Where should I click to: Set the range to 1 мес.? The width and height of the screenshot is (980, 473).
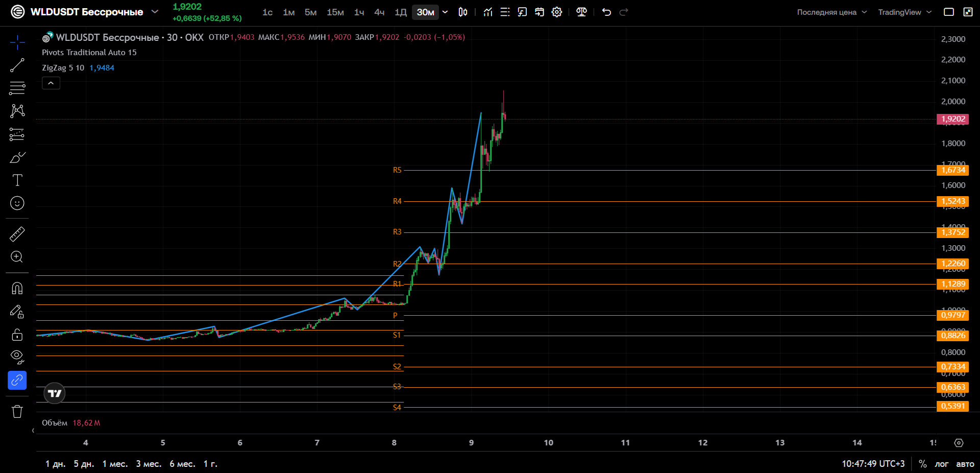click(115, 464)
